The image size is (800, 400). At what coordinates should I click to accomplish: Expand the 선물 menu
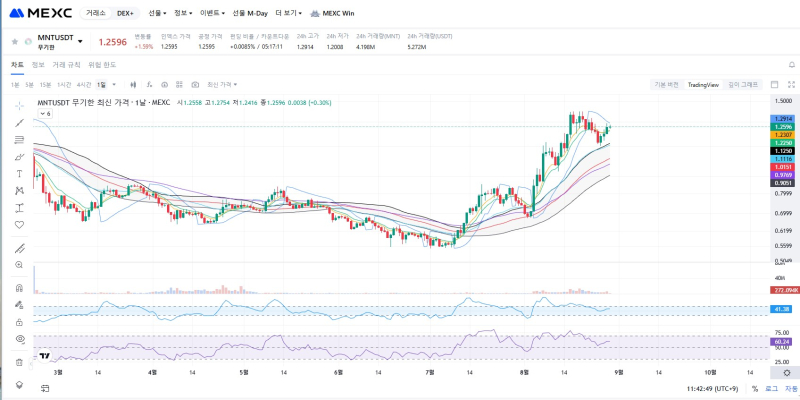(157, 13)
